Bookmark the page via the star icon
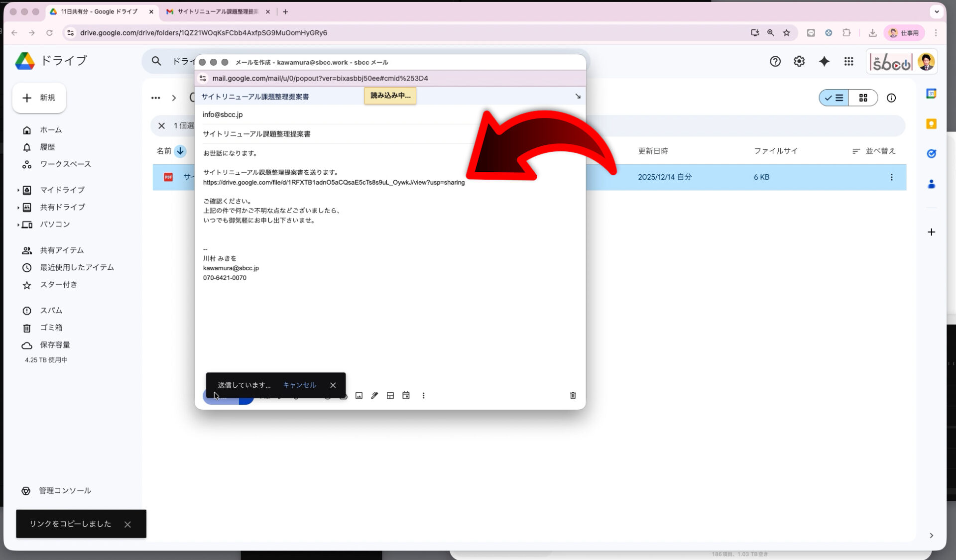Viewport: 956px width, 560px height. coord(787,33)
